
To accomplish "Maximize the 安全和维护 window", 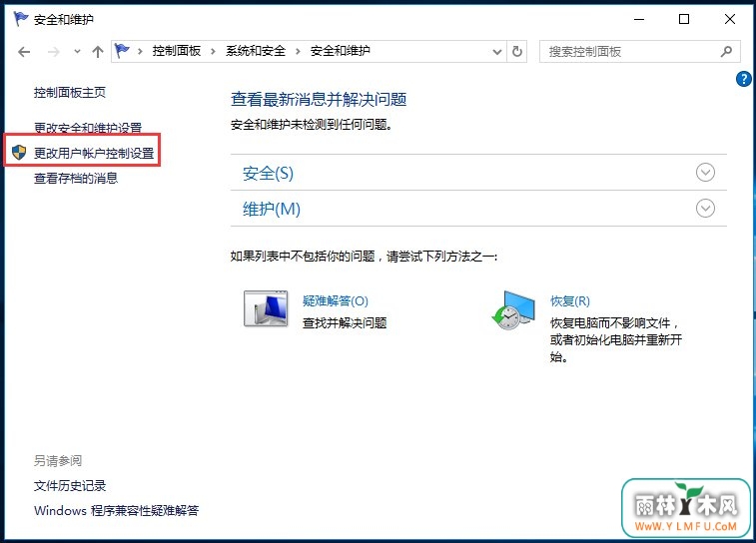I will point(684,19).
